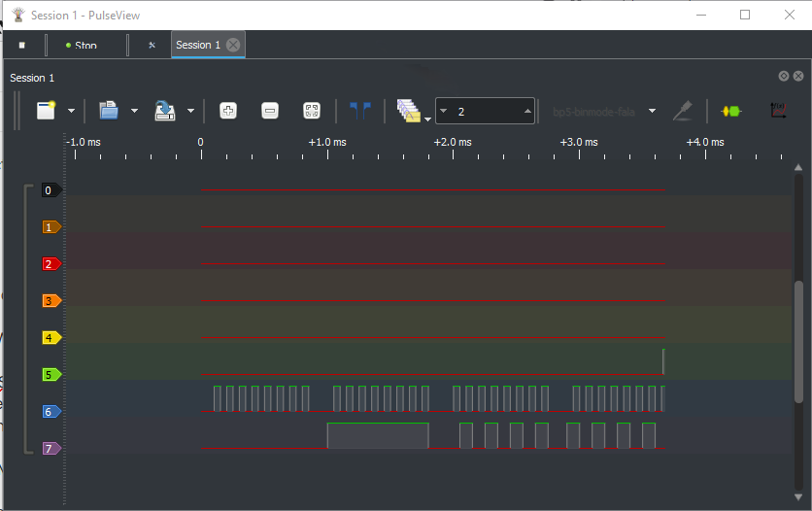Screen dimensions: 812x511
Task: Click the New Session icon
Action: pos(47,111)
